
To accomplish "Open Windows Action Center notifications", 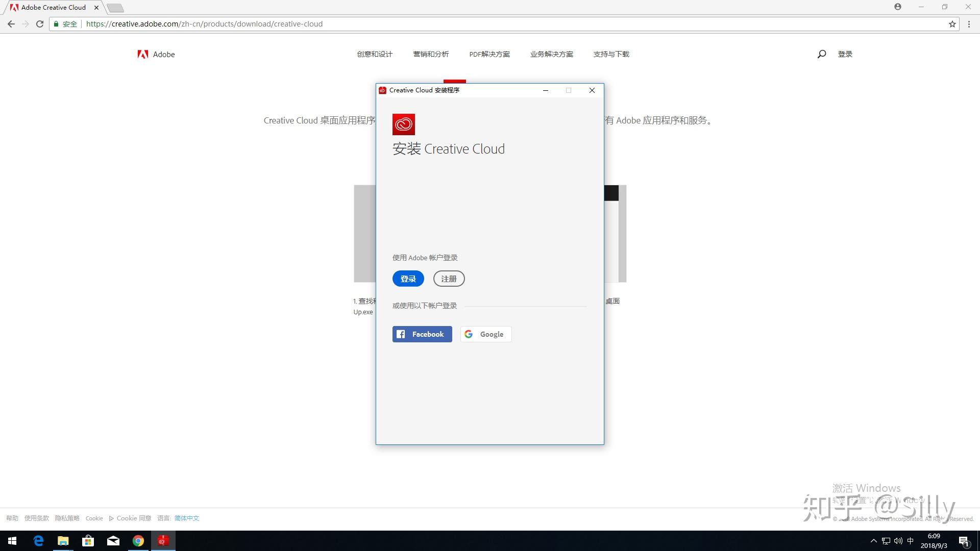I will tap(964, 541).
